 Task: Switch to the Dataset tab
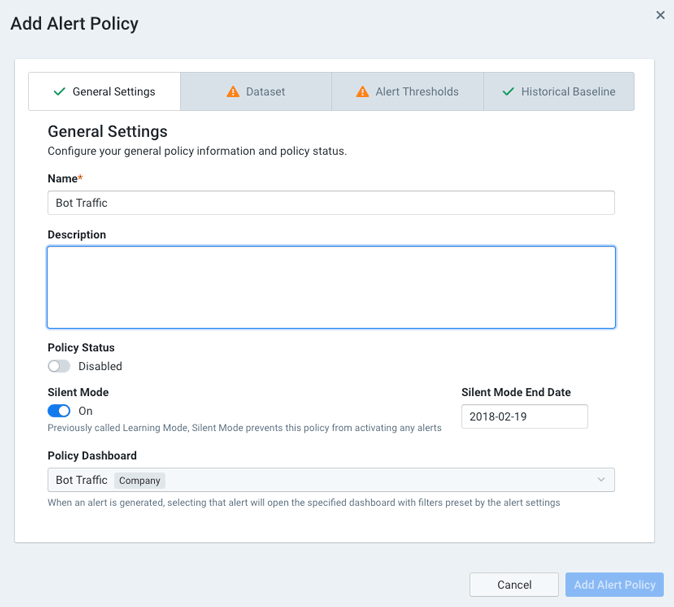[256, 92]
